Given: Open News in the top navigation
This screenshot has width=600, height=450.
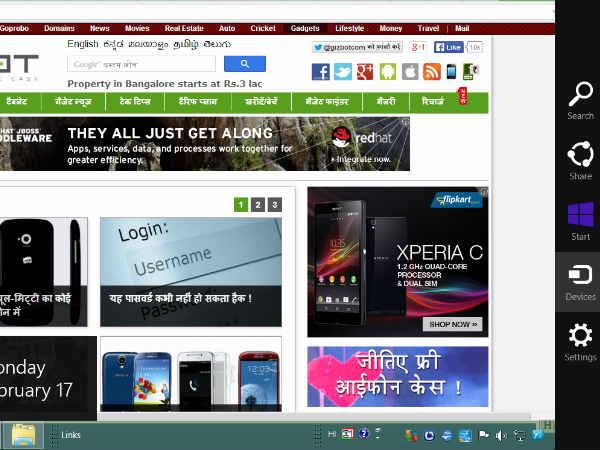Looking at the screenshot, I should coord(99,28).
